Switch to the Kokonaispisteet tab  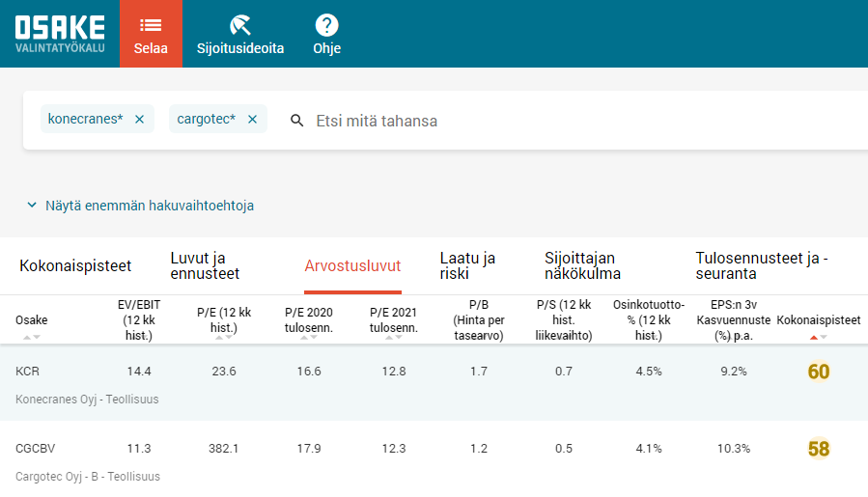[75, 265]
